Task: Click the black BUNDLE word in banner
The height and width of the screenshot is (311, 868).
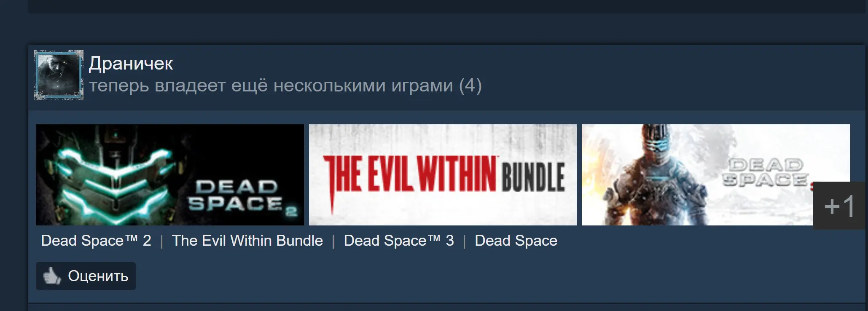Action: tap(533, 177)
